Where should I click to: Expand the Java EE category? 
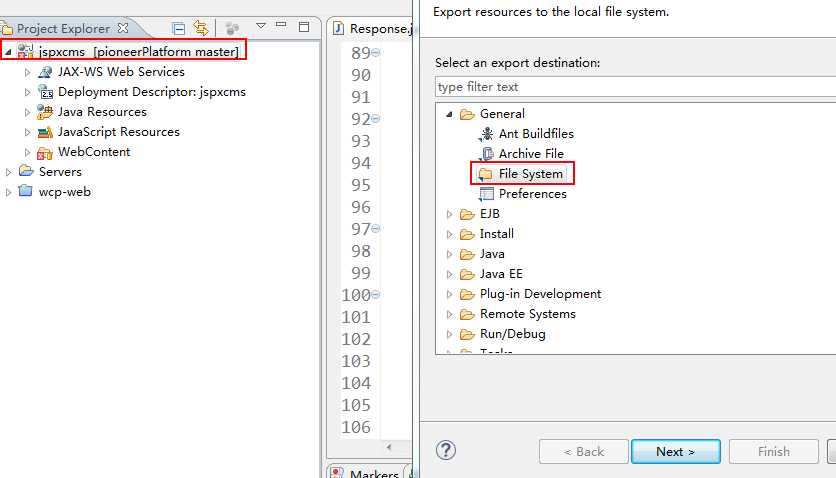click(449, 274)
